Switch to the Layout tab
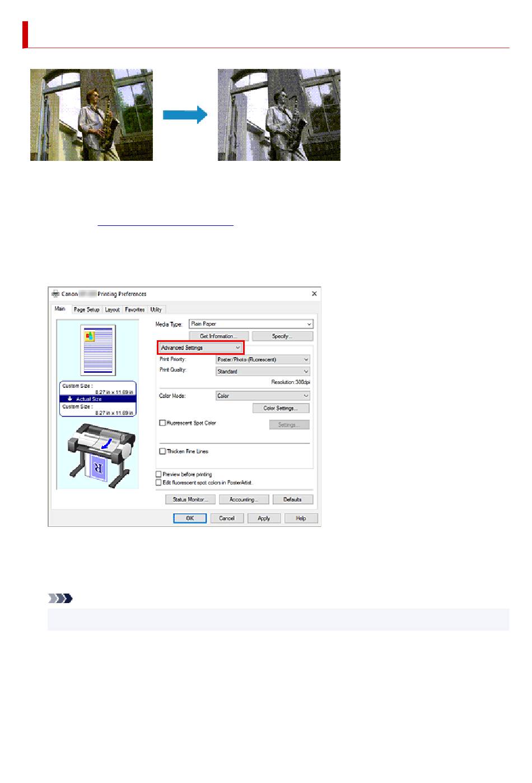This screenshot has width=532, height=783. (x=112, y=309)
